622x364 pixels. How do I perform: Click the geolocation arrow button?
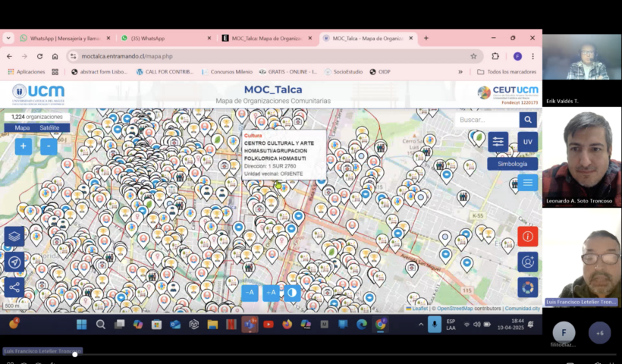point(14,262)
